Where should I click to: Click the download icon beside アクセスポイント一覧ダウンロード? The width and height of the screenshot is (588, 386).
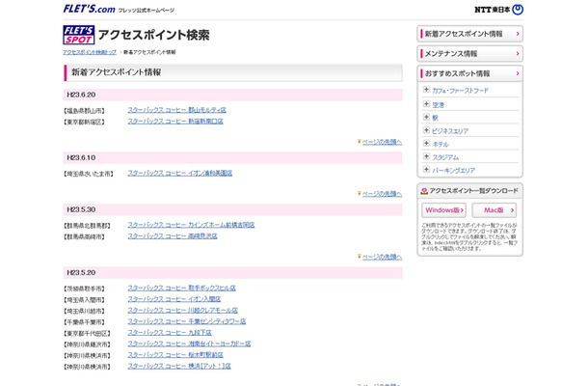pos(424,191)
